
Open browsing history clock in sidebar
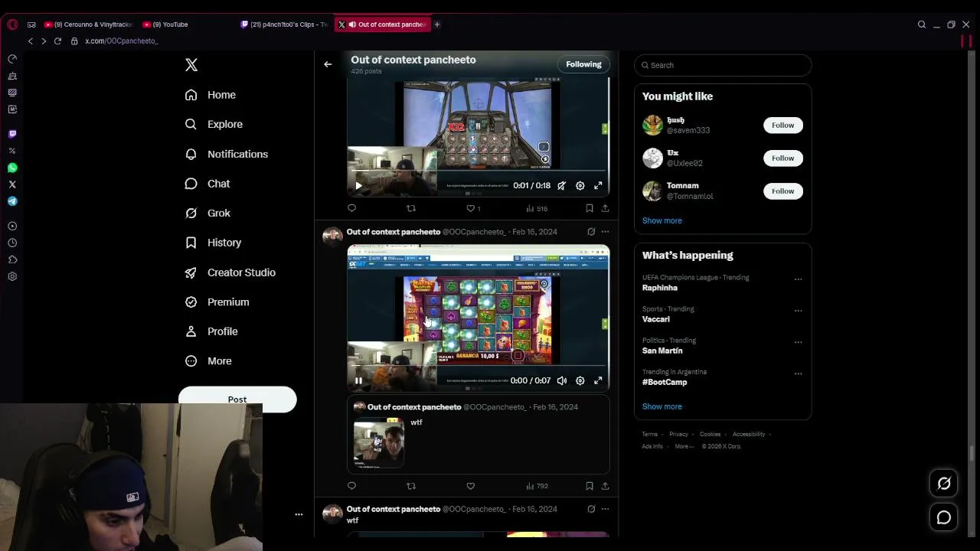tap(12, 243)
